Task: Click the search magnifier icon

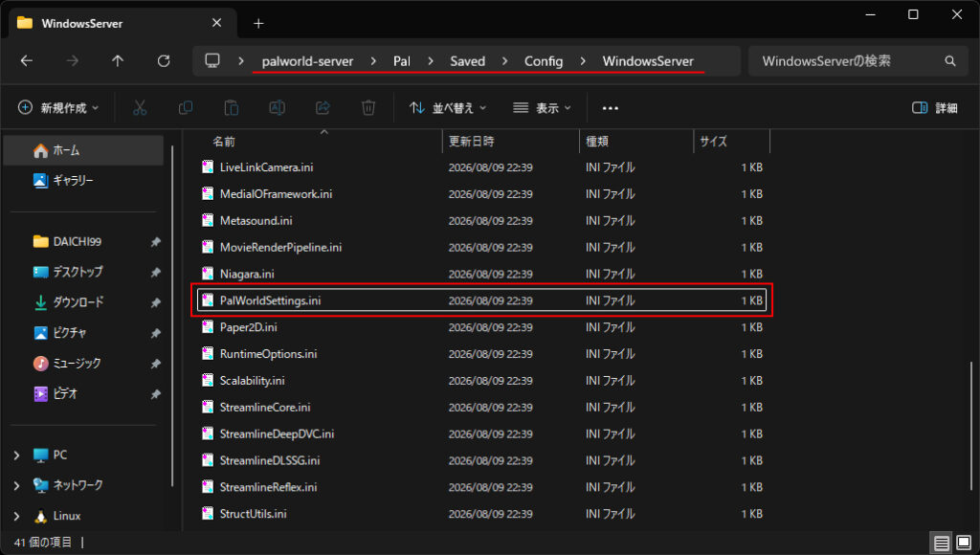Action: pyautogui.click(x=950, y=60)
